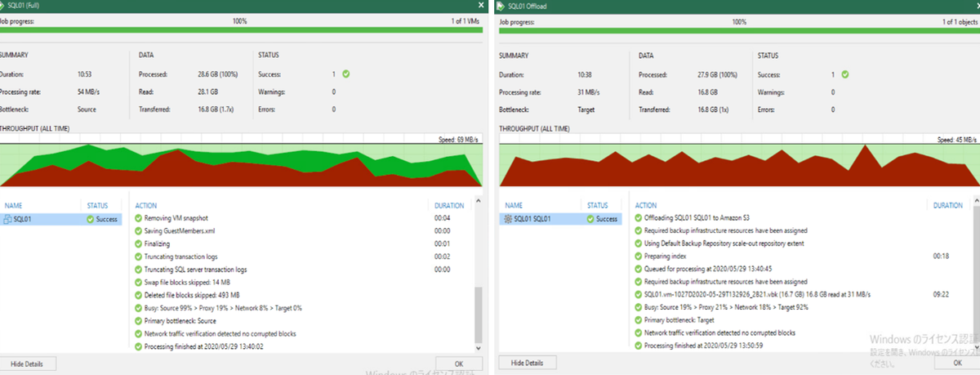Image resolution: width=980 pixels, height=375 pixels.
Task: Click "1 of 1 VMs" text in Full window
Action: [x=465, y=20]
